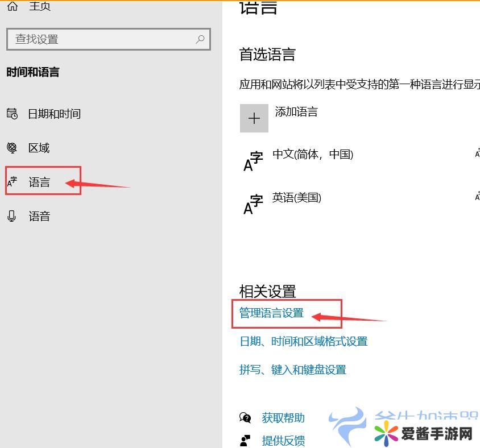Click the Get help chat icon
Image resolution: width=480 pixels, height=448 pixels.
(245, 418)
